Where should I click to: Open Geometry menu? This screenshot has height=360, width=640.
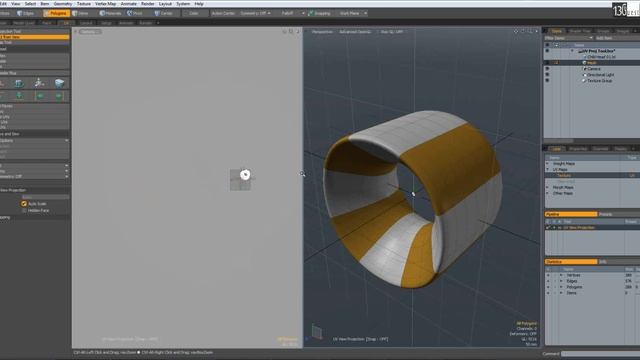[x=63, y=4]
